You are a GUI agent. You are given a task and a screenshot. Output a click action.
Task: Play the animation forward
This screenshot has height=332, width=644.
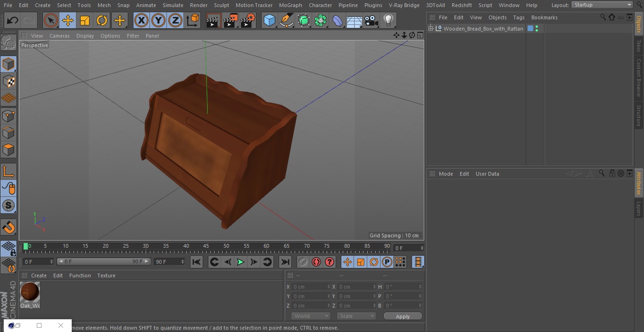240,262
